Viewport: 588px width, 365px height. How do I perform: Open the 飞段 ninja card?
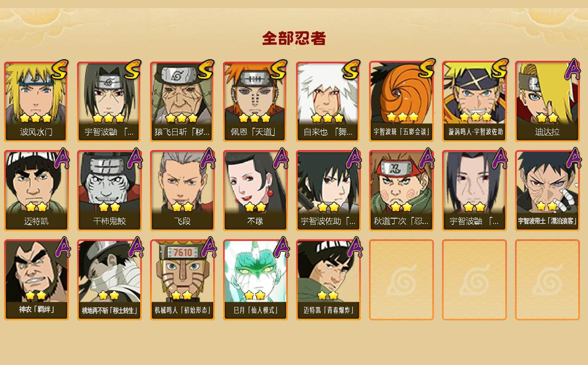pos(182,191)
